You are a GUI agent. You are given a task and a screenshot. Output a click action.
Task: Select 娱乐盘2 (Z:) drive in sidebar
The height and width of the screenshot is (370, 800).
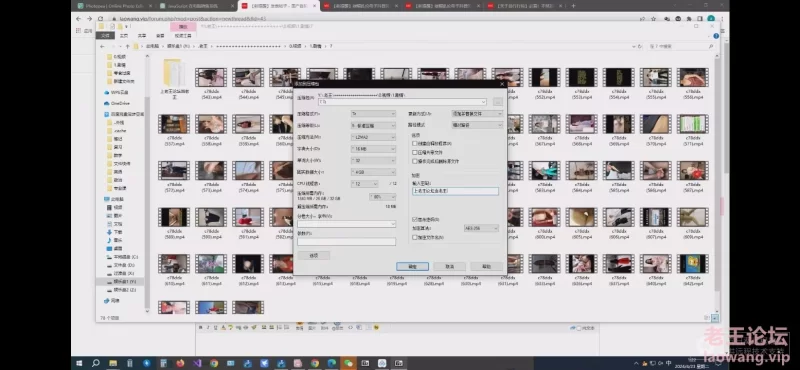tap(121, 290)
